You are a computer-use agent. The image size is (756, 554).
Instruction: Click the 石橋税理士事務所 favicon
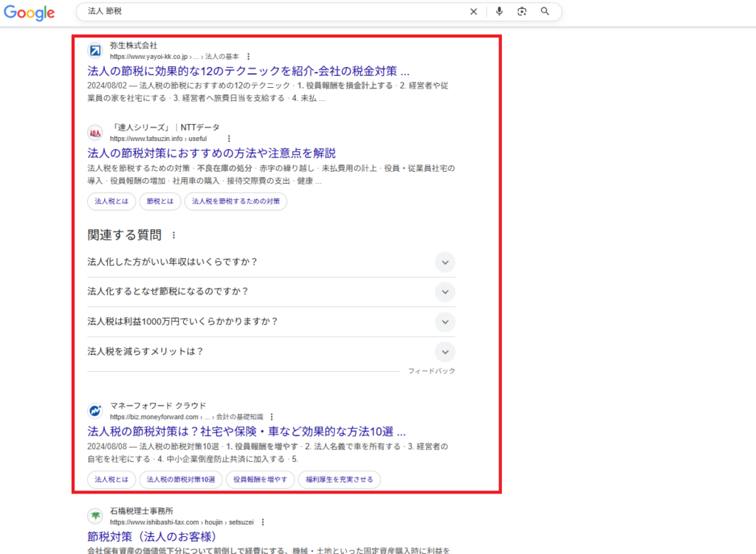point(95,516)
